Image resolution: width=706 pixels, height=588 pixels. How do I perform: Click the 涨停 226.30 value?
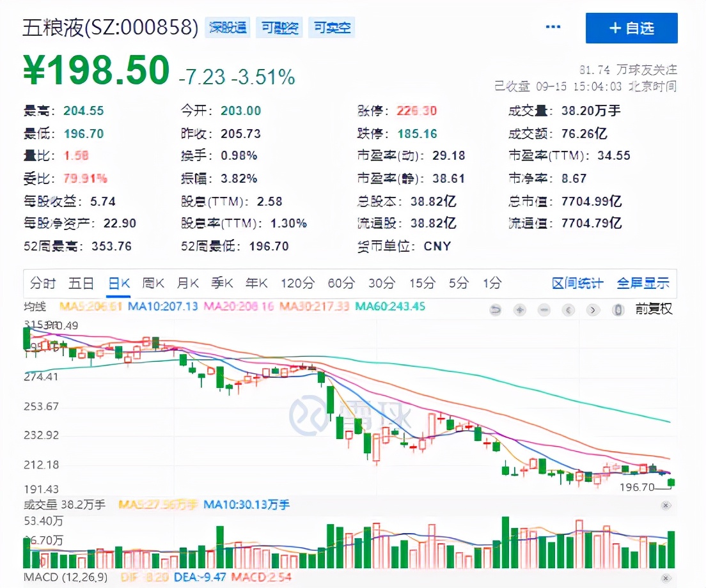coord(416,111)
